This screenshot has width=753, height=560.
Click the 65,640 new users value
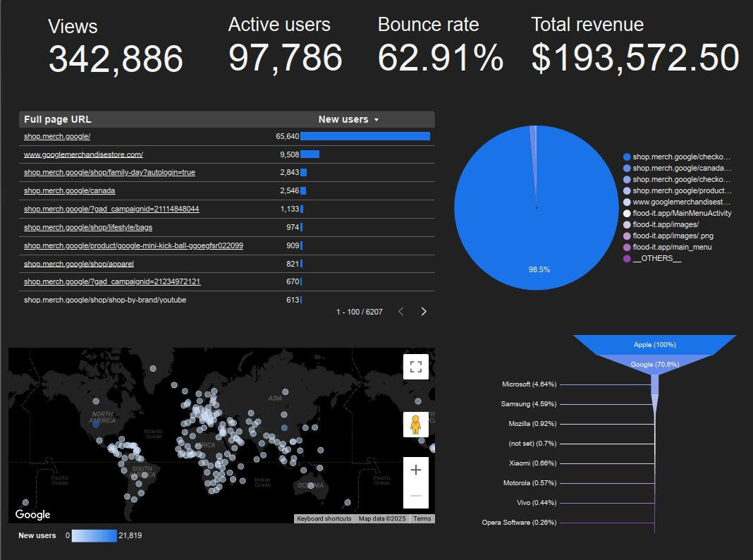click(x=287, y=136)
